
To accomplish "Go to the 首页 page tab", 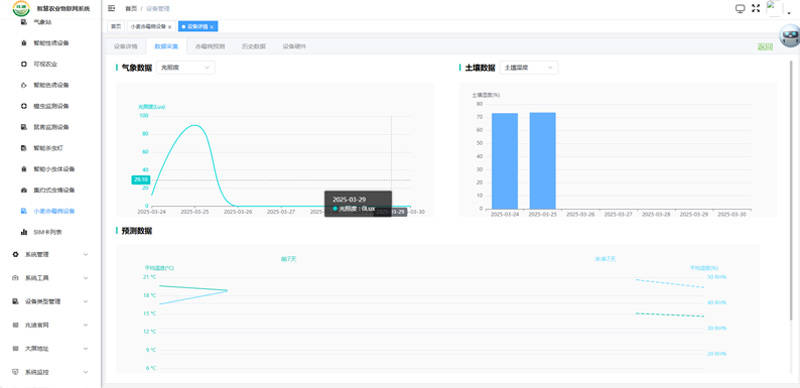I will (116, 26).
